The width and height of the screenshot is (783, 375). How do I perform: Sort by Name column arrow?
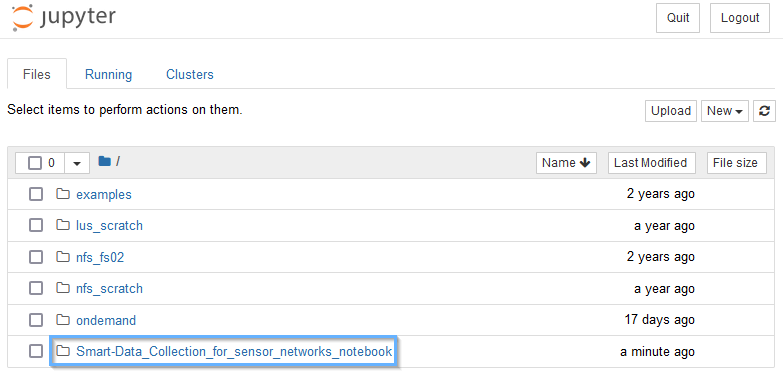pyautogui.click(x=585, y=163)
